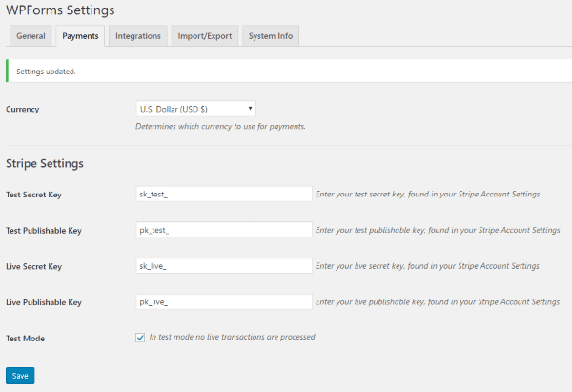Expand the U.S. Dollar currency dropdown
This screenshot has width=572, height=392.
196,109
